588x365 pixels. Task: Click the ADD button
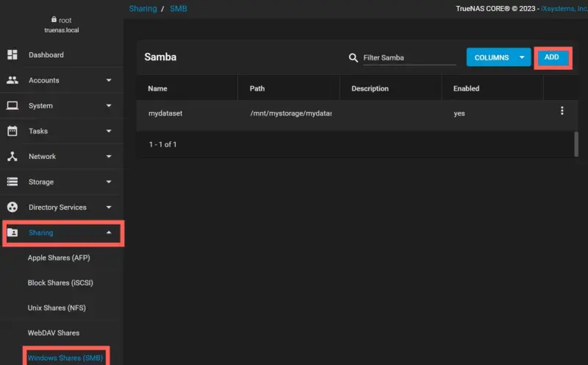552,57
